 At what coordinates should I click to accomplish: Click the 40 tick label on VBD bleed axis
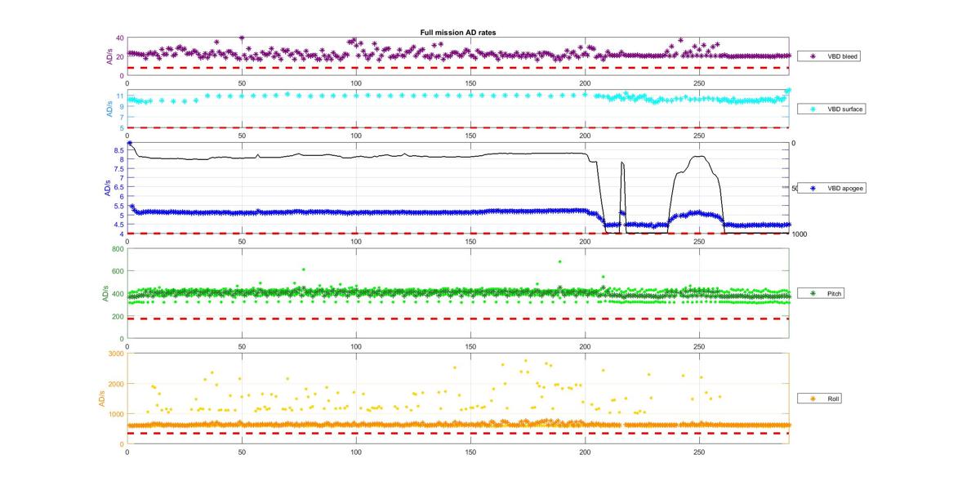point(120,38)
